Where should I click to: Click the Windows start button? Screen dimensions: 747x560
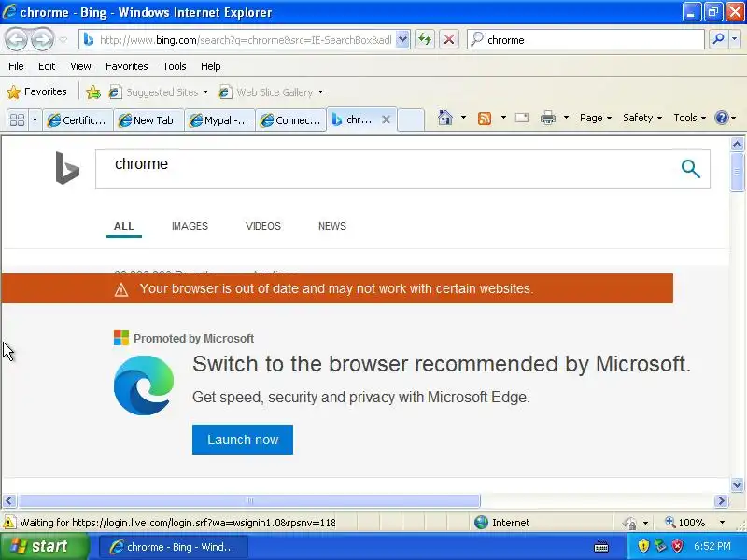point(45,546)
